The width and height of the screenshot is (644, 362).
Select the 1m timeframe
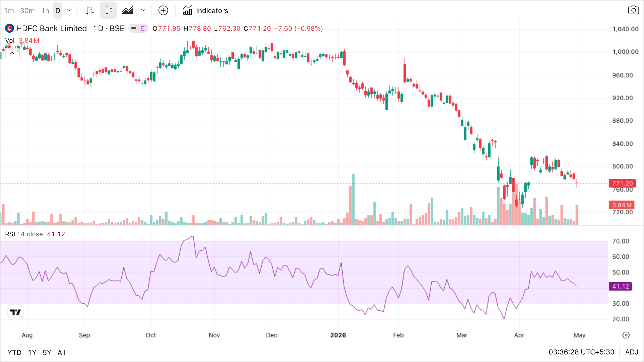[x=9, y=11]
